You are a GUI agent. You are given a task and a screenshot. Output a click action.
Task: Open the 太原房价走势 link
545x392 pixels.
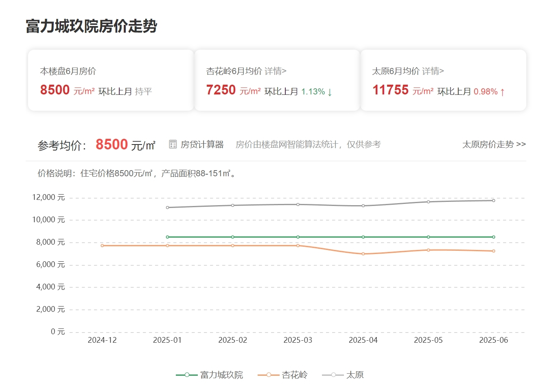(x=487, y=145)
